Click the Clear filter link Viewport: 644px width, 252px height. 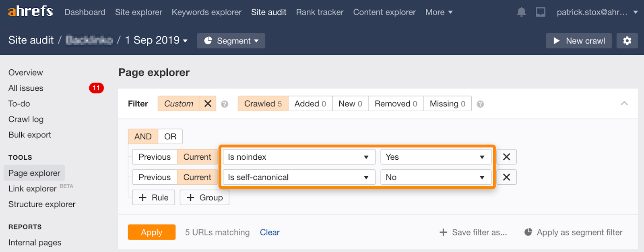[x=269, y=232]
